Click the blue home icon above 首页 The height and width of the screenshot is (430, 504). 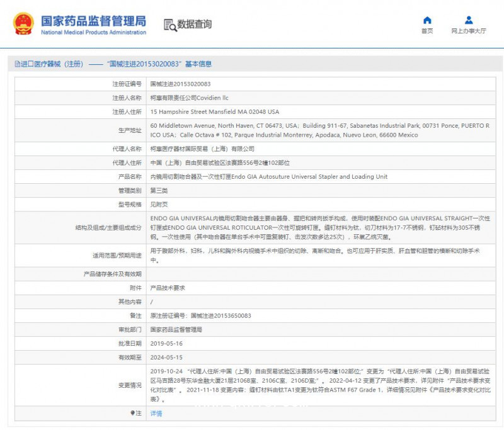click(x=427, y=20)
